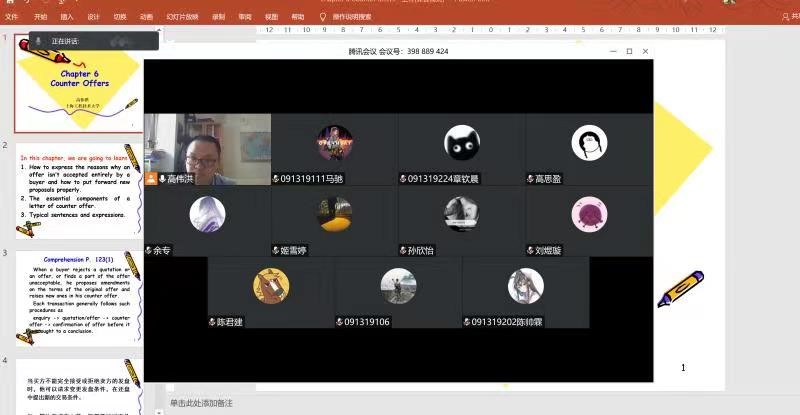Click the muted mic icon beside 091319111马驰

click(277, 179)
